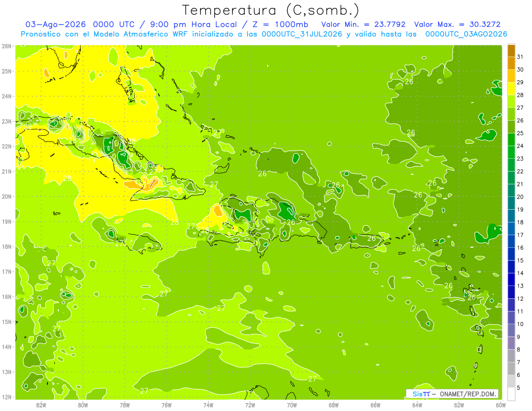Click the longitude axis label "70W"
This screenshot has height=411, width=532.
coord(292,405)
